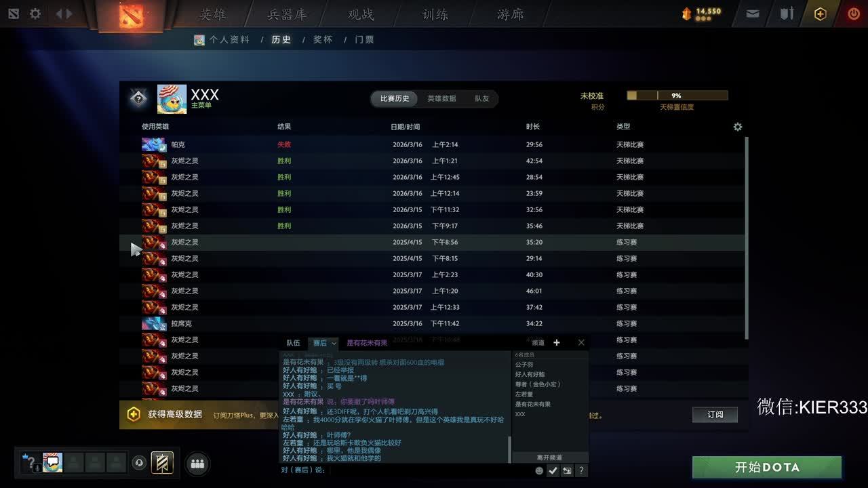This screenshot has height=488, width=868.
Task: Click the party voice headset icon
Action: (x=140, y=463)
